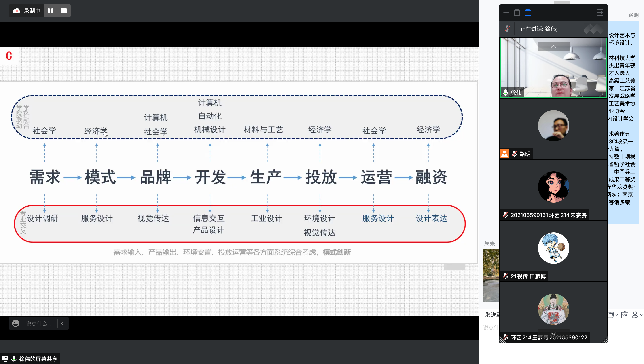Unmute the microphone in speaker bar
644x364 pixels.
(507, 29)
